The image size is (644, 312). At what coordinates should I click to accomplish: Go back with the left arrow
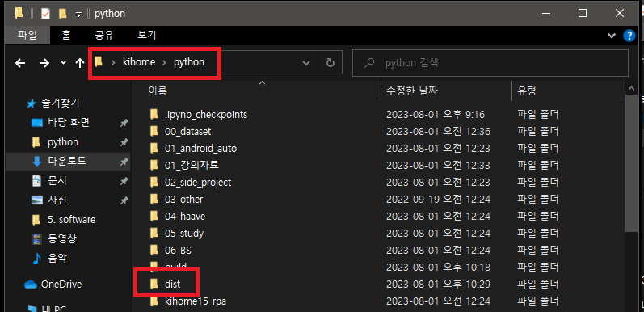click(x=20, y=63)
